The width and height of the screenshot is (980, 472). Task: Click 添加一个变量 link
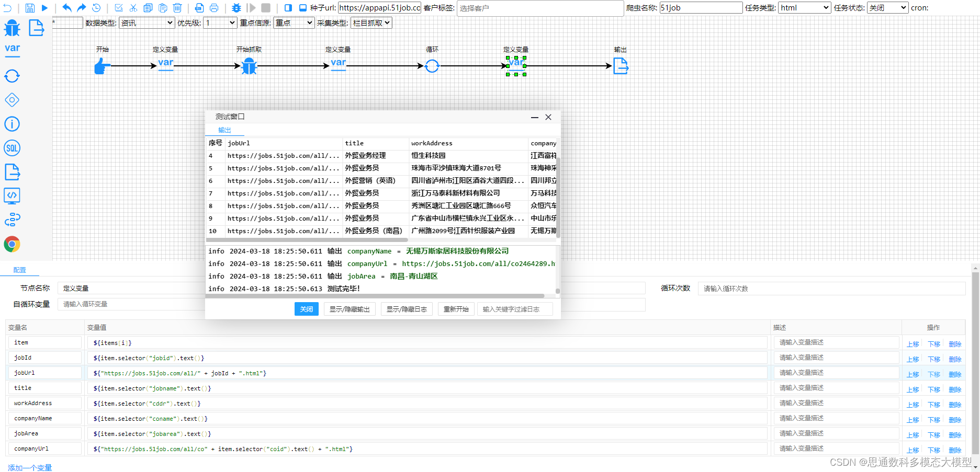(30, 468)
